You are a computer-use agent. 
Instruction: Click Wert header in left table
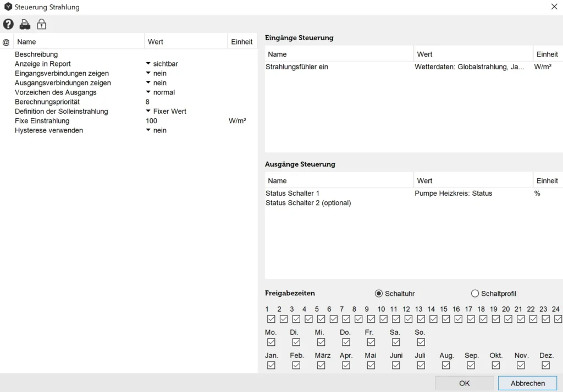point(186,42)
